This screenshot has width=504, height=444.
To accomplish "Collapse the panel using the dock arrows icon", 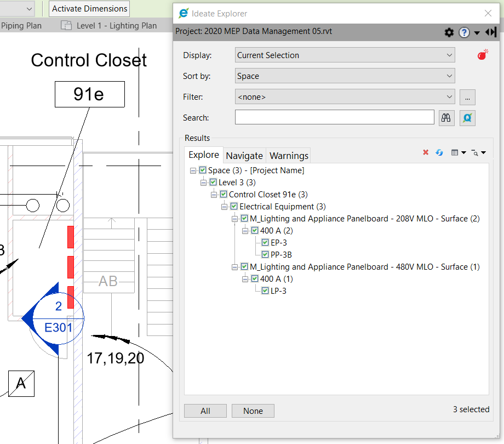I will point(491,32).
